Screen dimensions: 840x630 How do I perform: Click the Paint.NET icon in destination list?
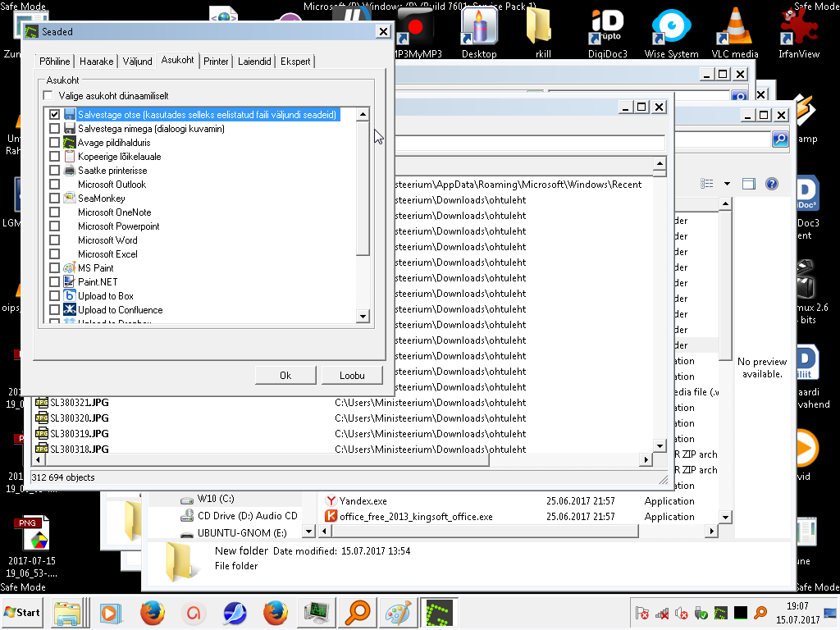pos(70,282)
